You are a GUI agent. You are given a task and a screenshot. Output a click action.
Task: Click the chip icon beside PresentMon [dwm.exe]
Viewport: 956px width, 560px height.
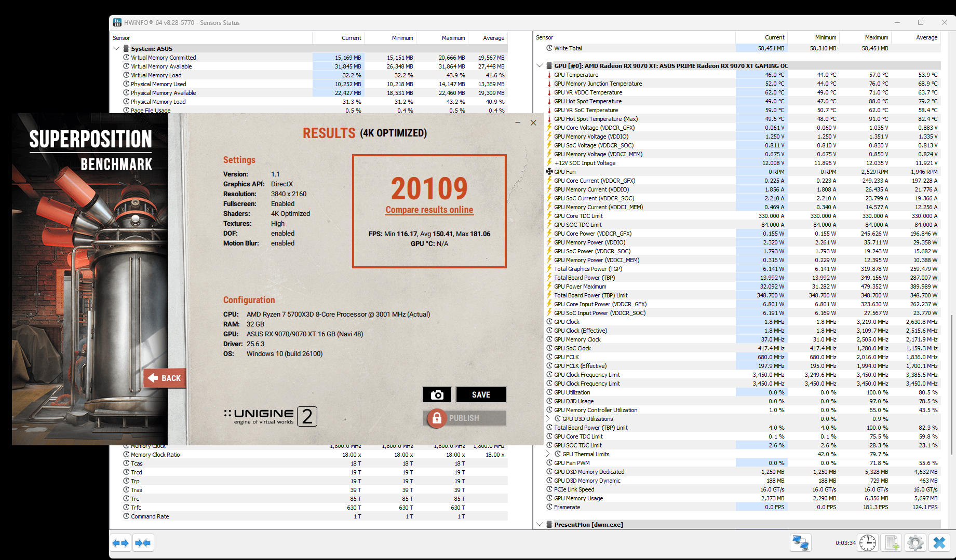(x=549, y=525)
